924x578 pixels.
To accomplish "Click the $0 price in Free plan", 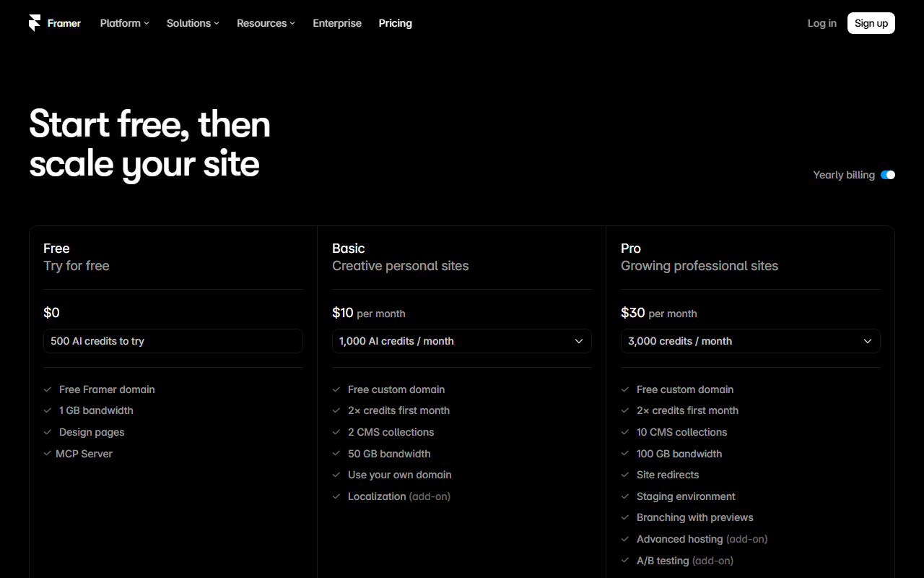I will click(52, 313).
